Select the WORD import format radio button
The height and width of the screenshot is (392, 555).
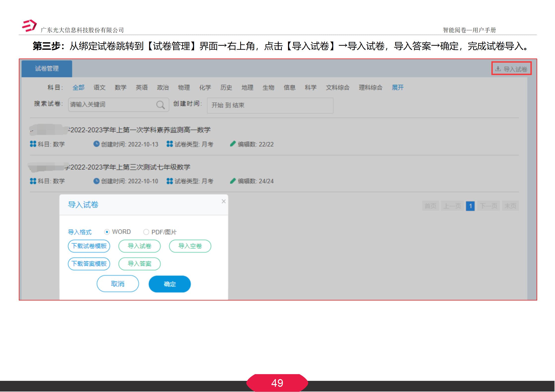(107, 232)
